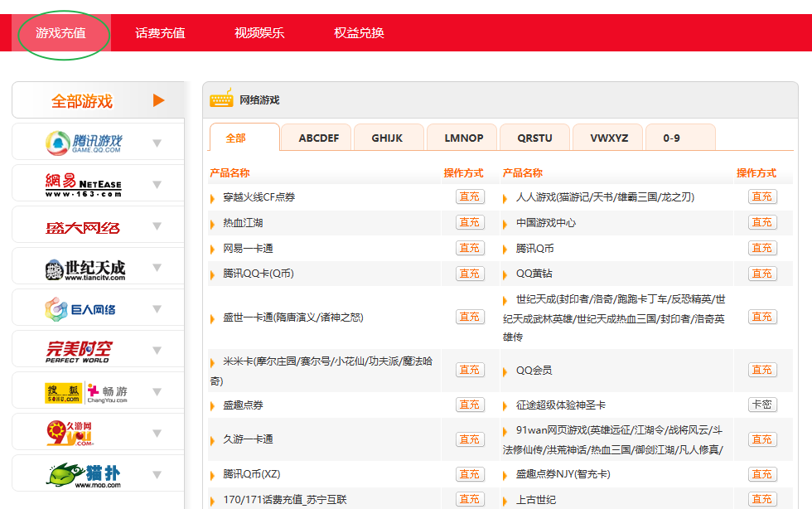Open 热血江湖 product link
Viewport: 812px width, 509px height.
243,223
